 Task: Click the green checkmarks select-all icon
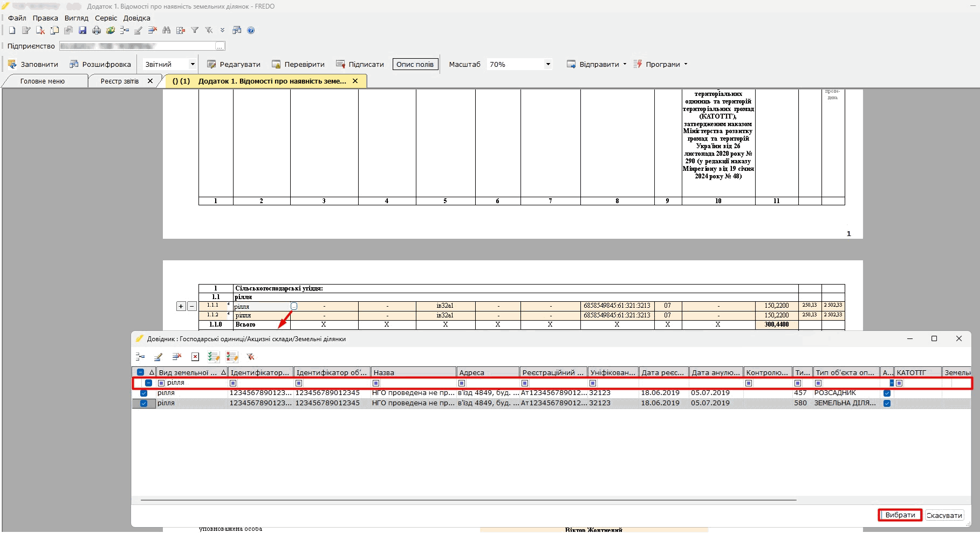(214, 357)
